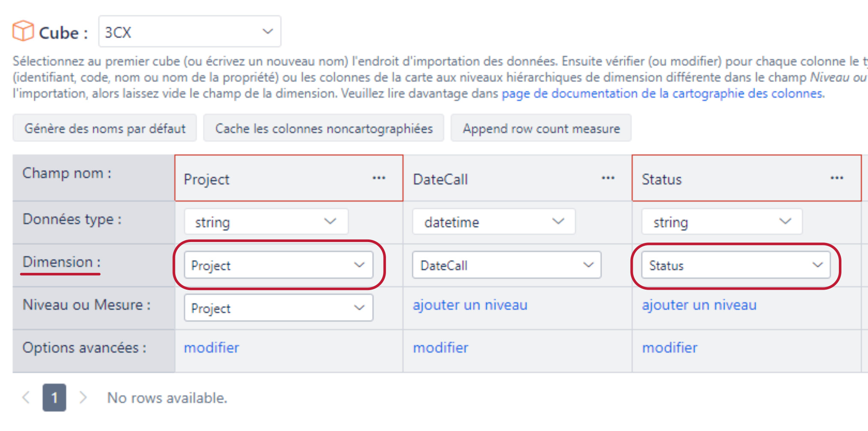Open the DateCall dimension dropdown
The height and width of the screenshot is (431, 868).
507,265
